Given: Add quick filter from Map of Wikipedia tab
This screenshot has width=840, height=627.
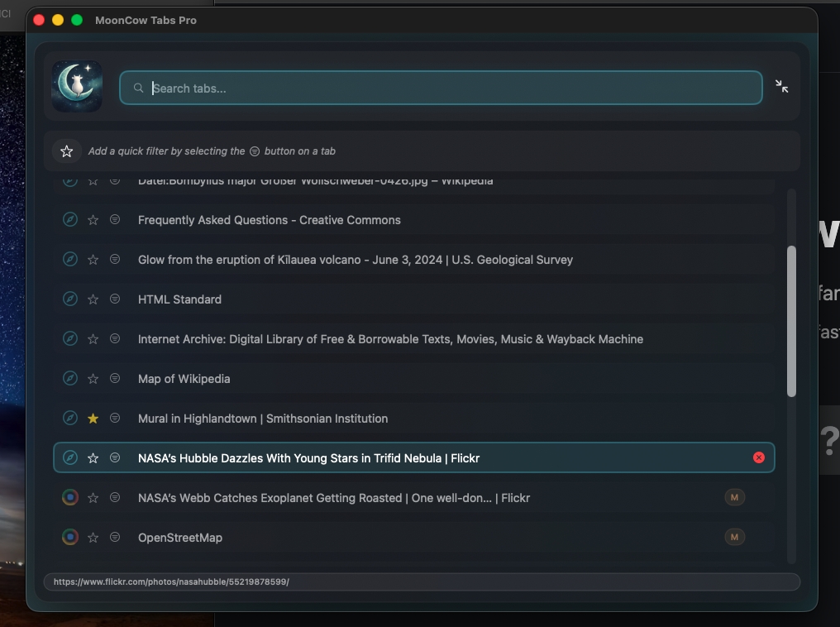Looking at the screenshot, I should [x=115, y=378].
